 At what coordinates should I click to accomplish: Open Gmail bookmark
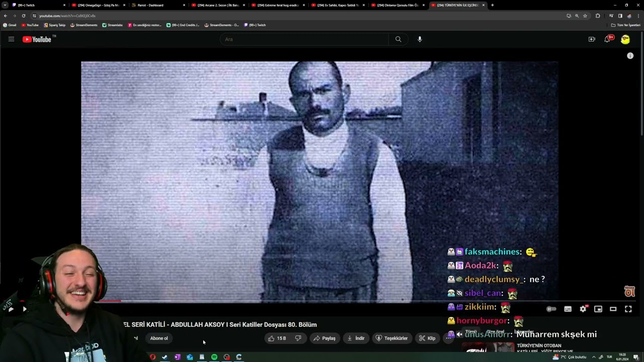pyautogui.click(x=10, y=25)
